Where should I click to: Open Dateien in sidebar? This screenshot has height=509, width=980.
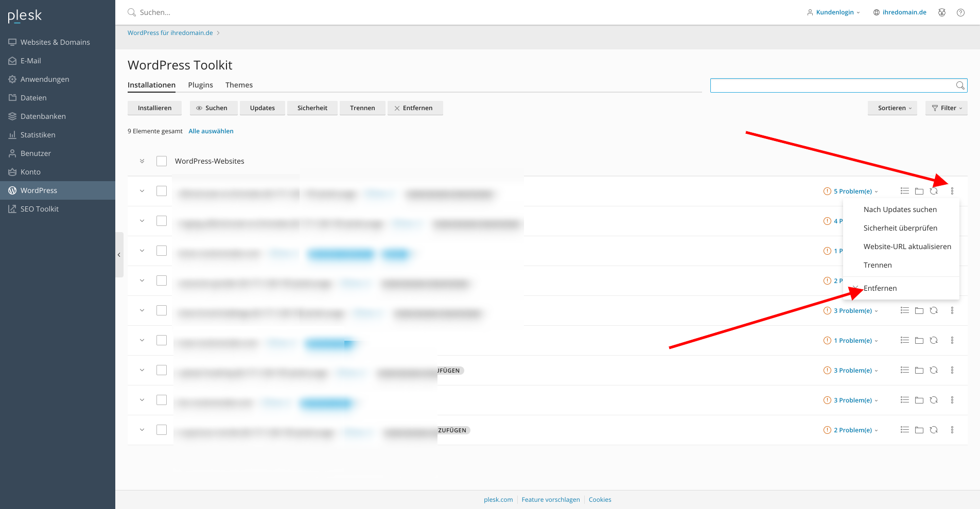pyautogui.click(x=58, y=98)
